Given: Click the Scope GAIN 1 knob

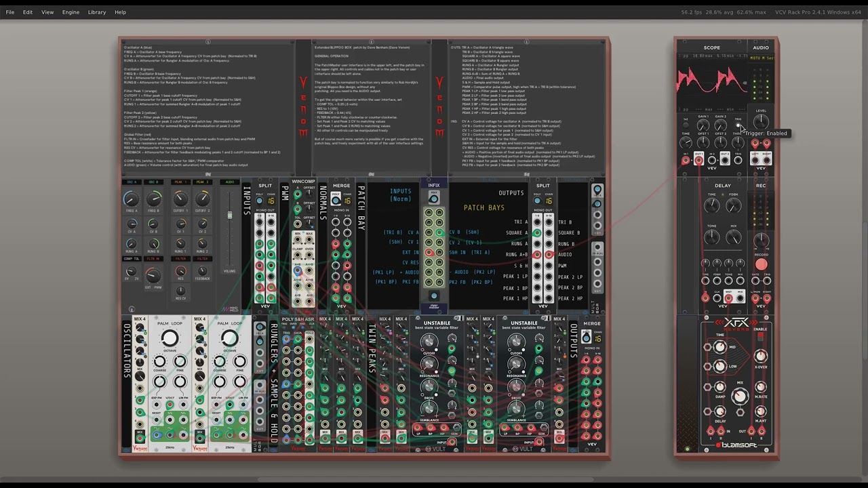Looking at the screenshot, I should (x=703, y=125).
